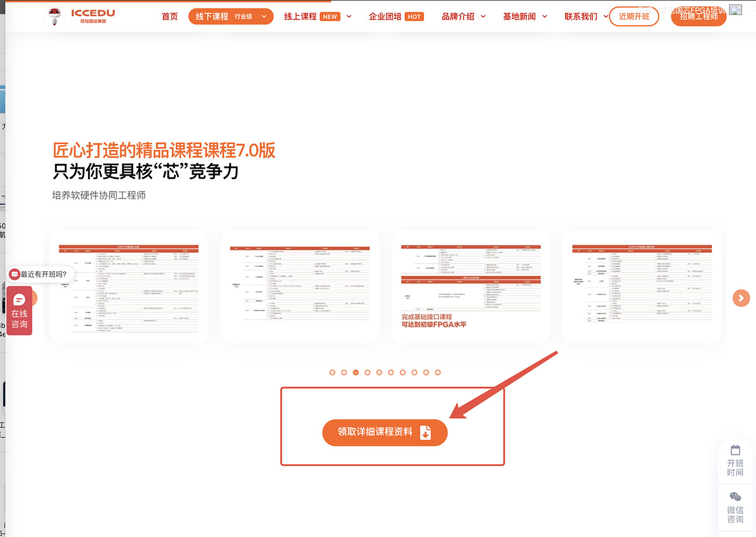Click the broken image placeholder at top right
Image resolution: width=756 pixels, height=537 pixels.
point(736,9)
